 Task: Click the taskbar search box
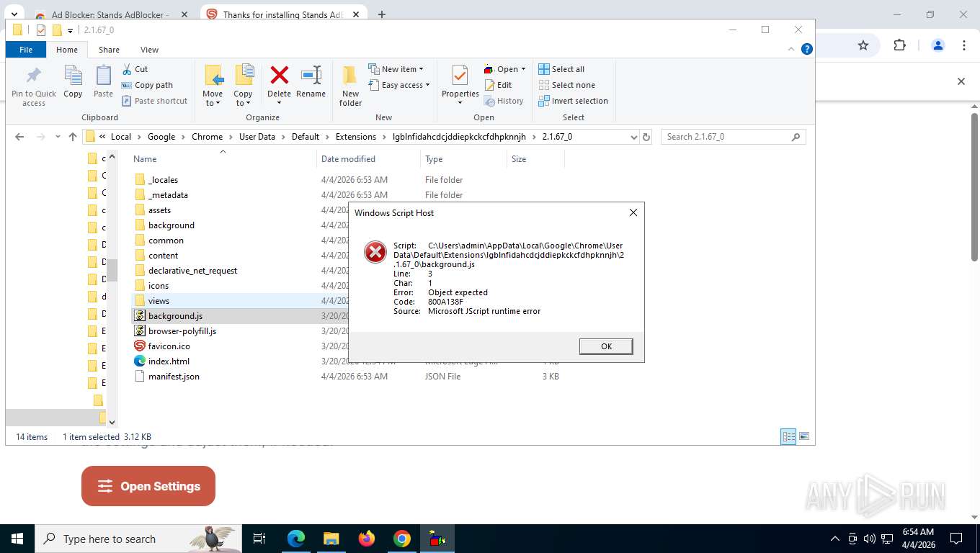tap(138, 539)
